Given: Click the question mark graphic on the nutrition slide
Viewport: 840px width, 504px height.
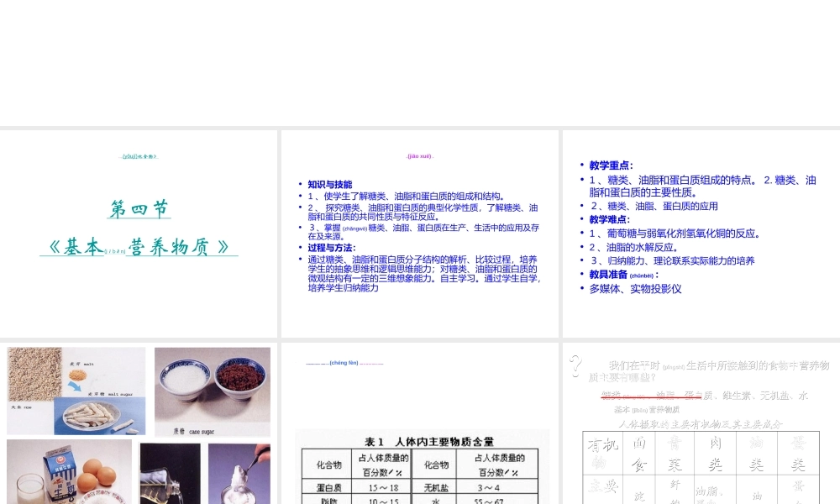Looking at the screenshot, I should point(575,366).
